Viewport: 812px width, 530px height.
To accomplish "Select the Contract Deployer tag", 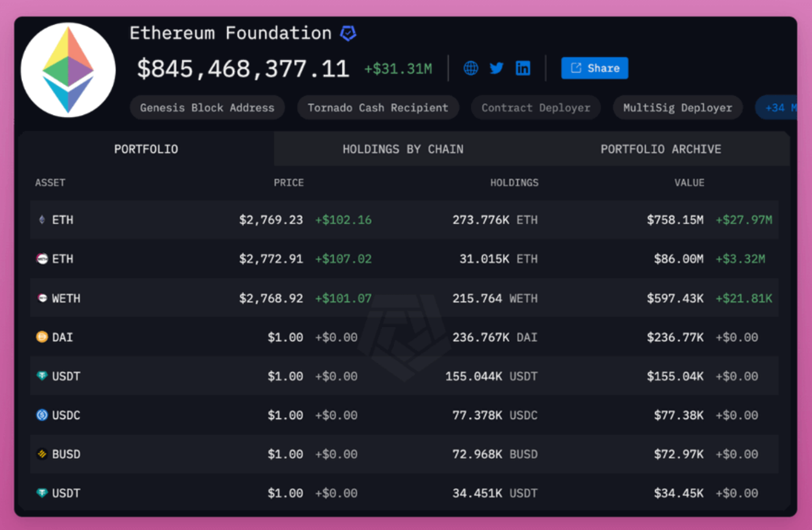I will 536,108.
